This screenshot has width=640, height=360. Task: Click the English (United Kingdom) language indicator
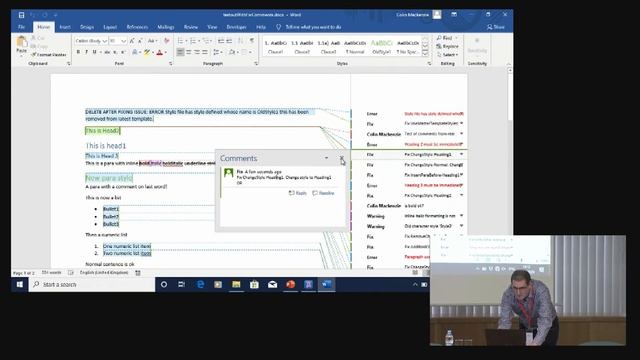coord(104,272)
